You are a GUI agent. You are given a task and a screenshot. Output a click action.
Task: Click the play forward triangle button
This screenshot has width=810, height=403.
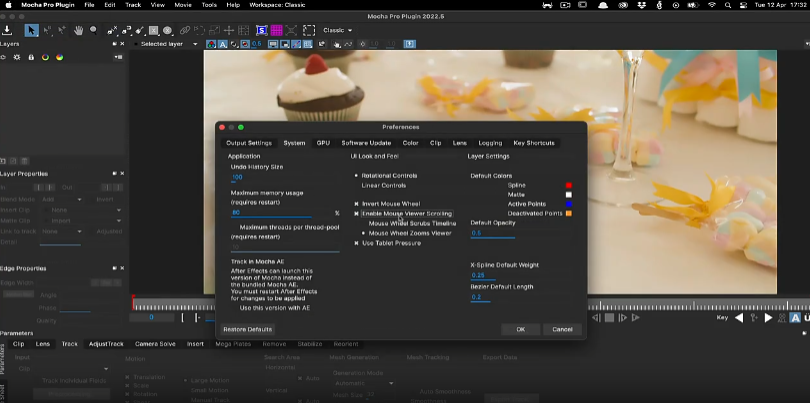click(636, 318)
